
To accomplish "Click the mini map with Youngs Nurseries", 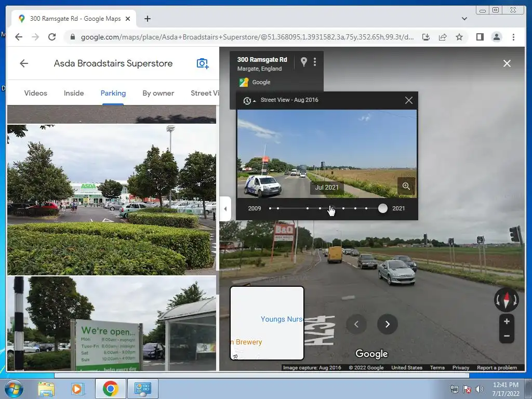I will click(267, 323).
